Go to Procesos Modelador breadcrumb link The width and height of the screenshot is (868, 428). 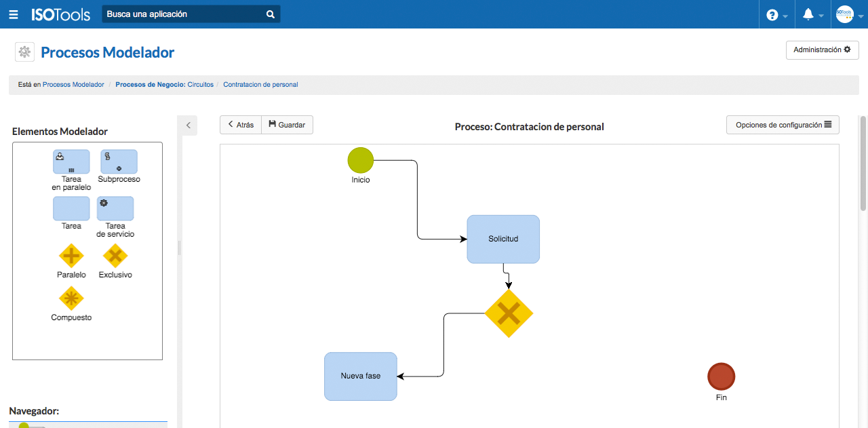(x=73, y=85)
